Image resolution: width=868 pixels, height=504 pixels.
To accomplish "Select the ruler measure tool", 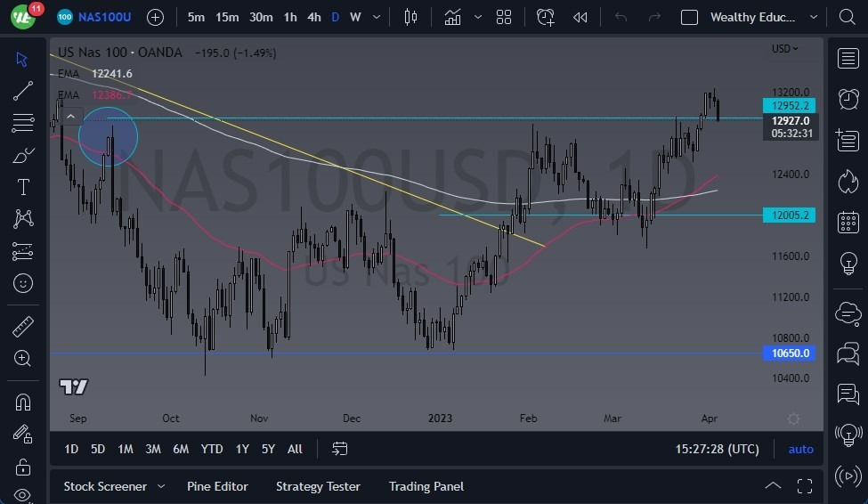I will (22, 327).
